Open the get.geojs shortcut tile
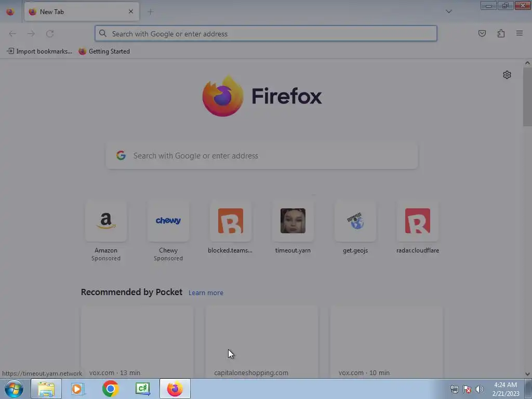Image resolution: width=532 pixels, height=399 pixels. [355, 221]
